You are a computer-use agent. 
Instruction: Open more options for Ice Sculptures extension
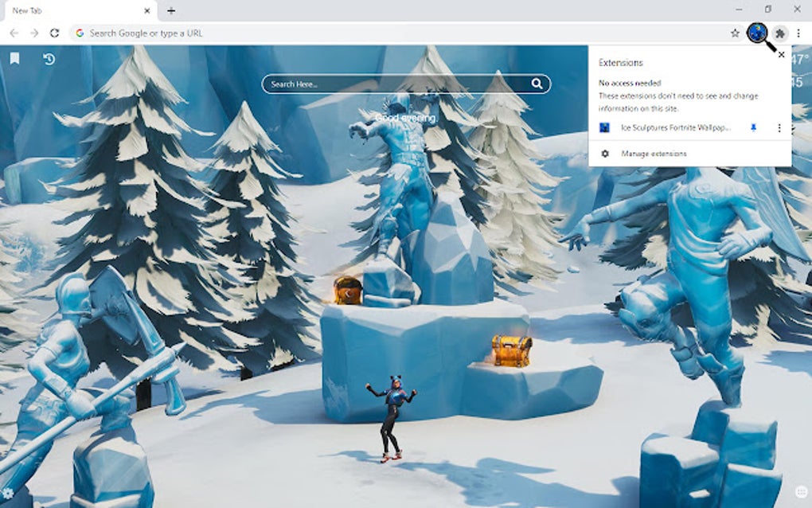click(779, 127)
